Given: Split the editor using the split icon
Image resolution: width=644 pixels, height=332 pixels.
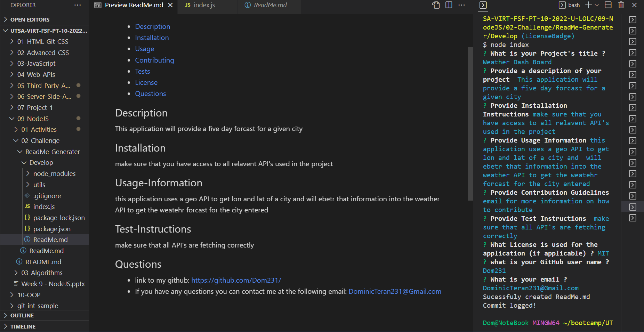Looking at the screenshot, I should pos(449,5).
